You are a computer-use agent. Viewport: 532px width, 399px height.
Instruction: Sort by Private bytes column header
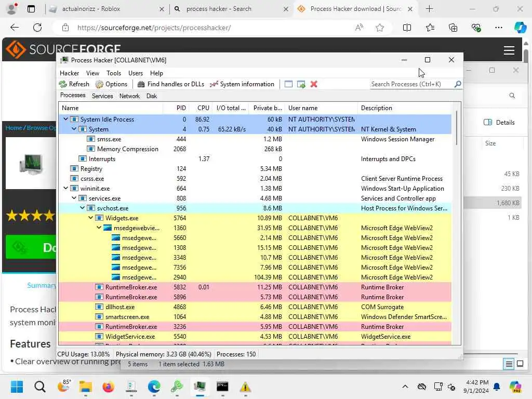click(x=267, y=108)
